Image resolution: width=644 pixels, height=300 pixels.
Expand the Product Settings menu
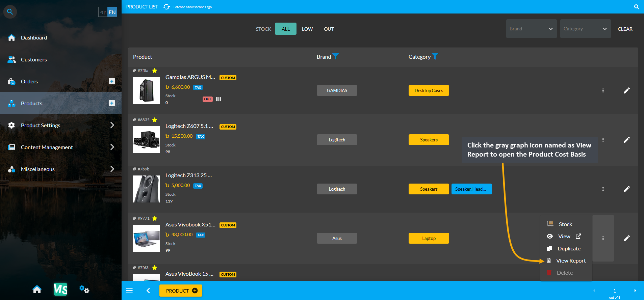click(x=61, y=125)
